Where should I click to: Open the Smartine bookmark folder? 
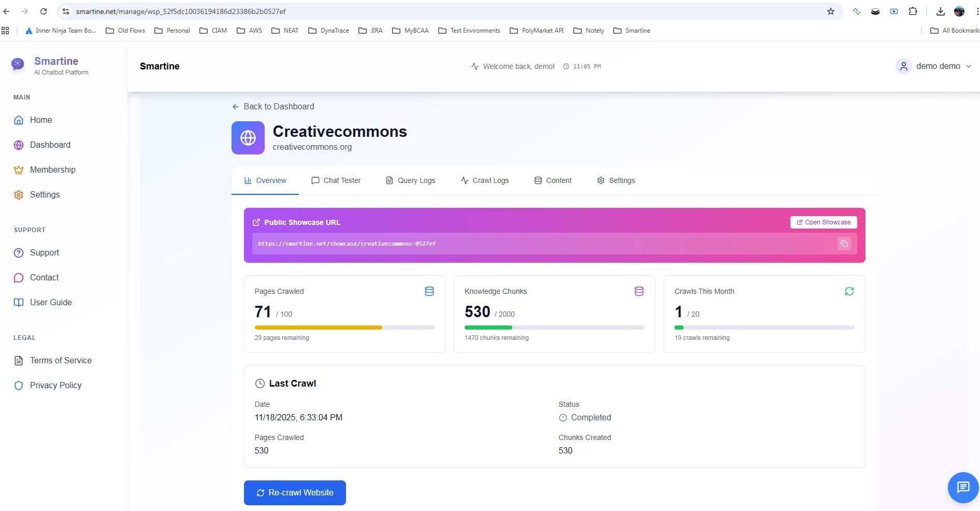(632, 31)
